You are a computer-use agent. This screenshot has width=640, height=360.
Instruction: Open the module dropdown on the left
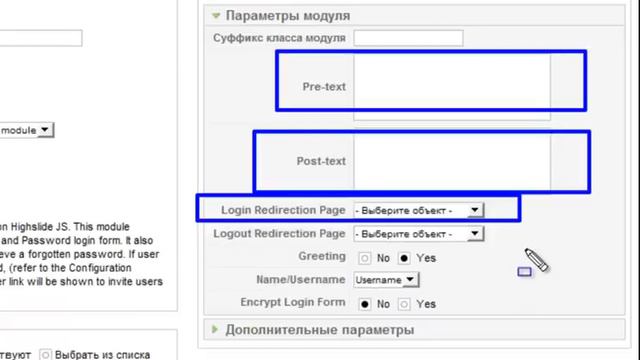[x=26, y=130]
